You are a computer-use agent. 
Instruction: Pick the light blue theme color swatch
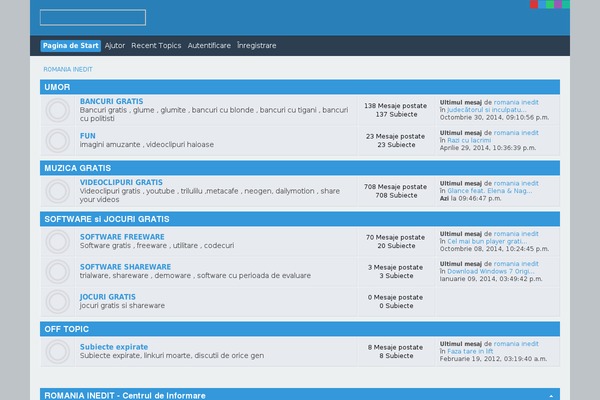pyautogui.click(x=542, y=4)
